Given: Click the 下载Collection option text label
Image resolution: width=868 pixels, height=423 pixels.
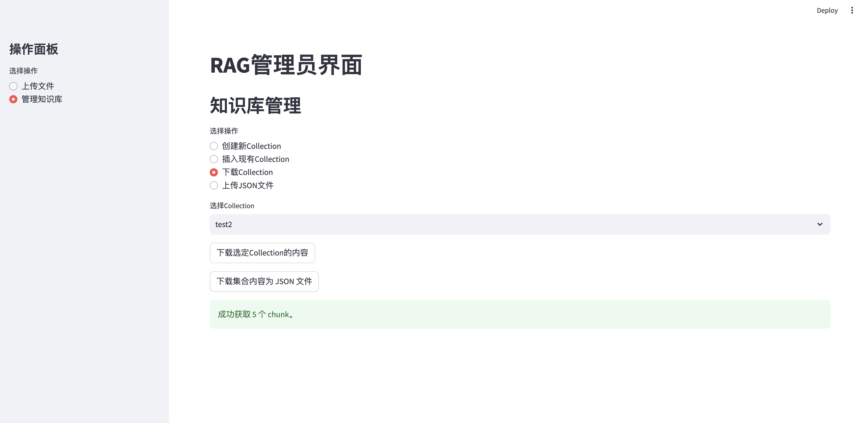Looking at the screenshot, I should (x=247, y=173).
